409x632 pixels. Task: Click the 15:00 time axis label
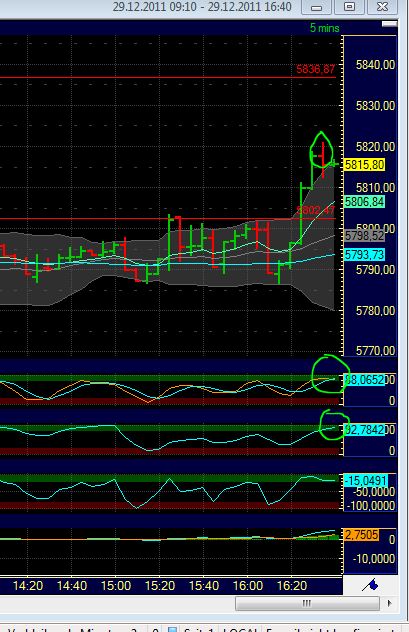click(116, 585)
